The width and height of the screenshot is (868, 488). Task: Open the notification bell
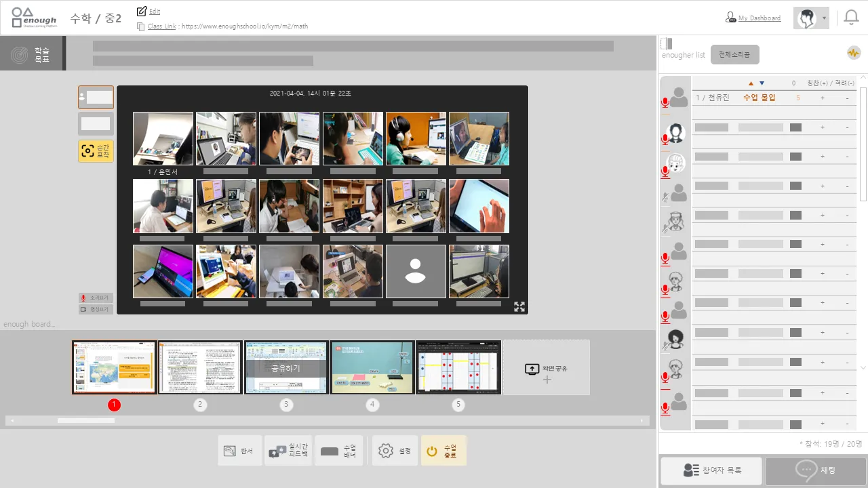pos(851,18)
